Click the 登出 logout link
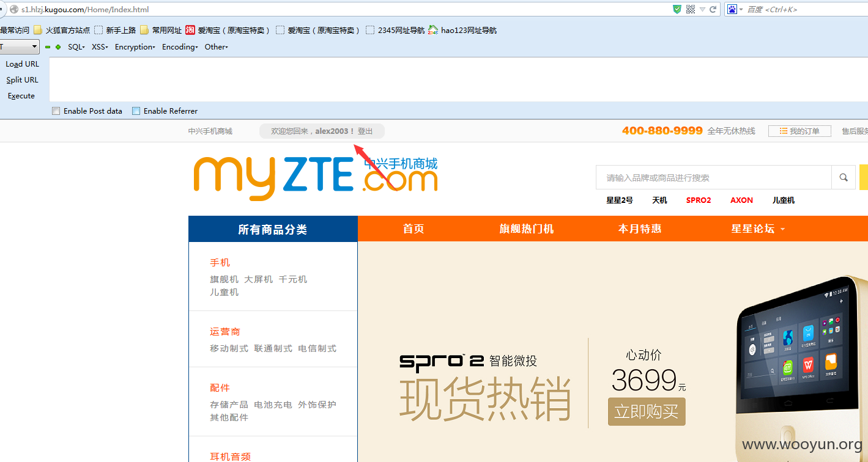Image resolution: width=868 pixels, height=462 pixels. [365, 131]
